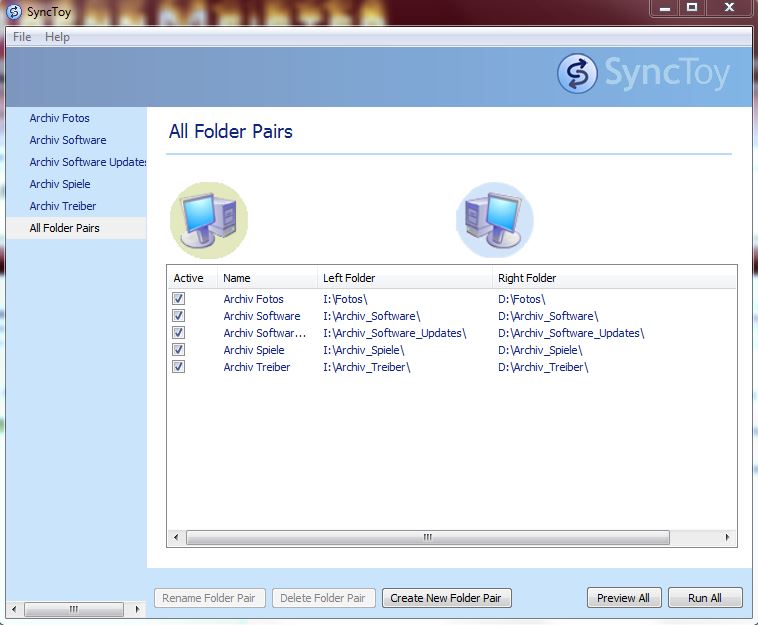Image resolution: width=758 pixels, height=625 pixels.
Task: Click left path I:\Archiv_Software\
Action: (372, 316)
